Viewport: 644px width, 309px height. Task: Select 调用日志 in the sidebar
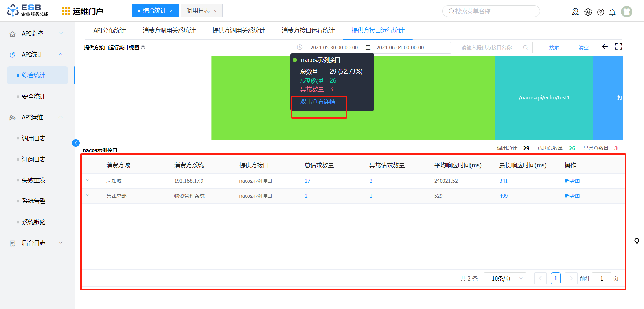tap(34, 138)
